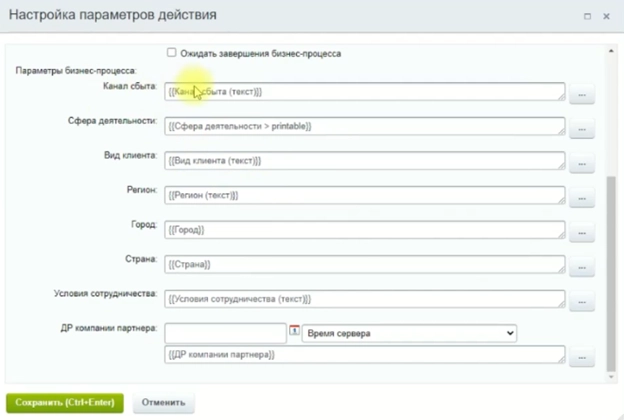Save with 'Сохранить (Ctrl+Enter)' button

65,402
